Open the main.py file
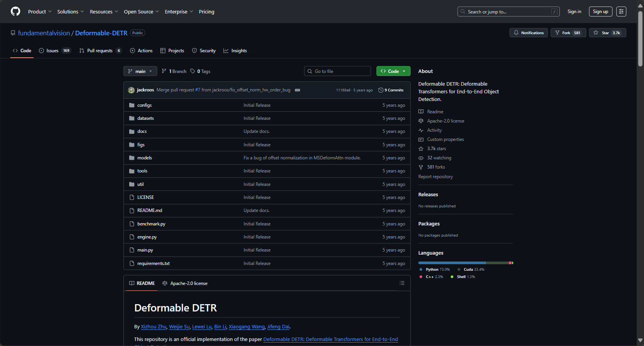This screenshot has height=346, width=644. click(145, 250)
